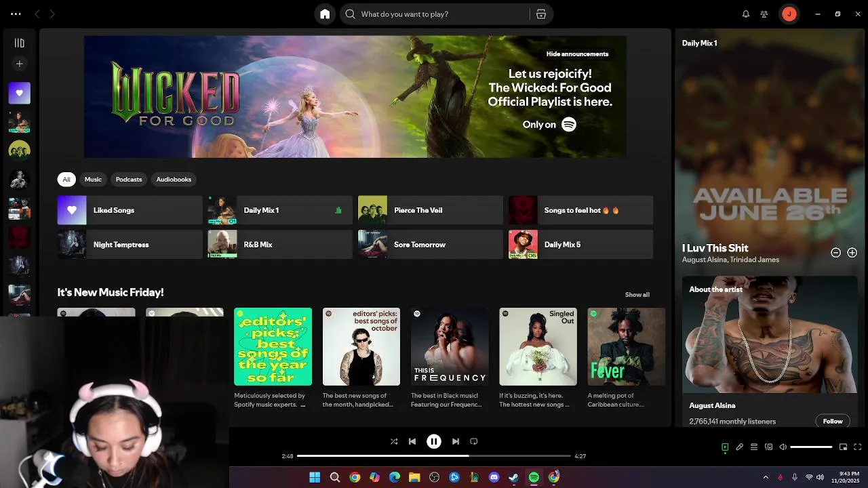Pause the current song
868x488 pixels.
[434, 441]
